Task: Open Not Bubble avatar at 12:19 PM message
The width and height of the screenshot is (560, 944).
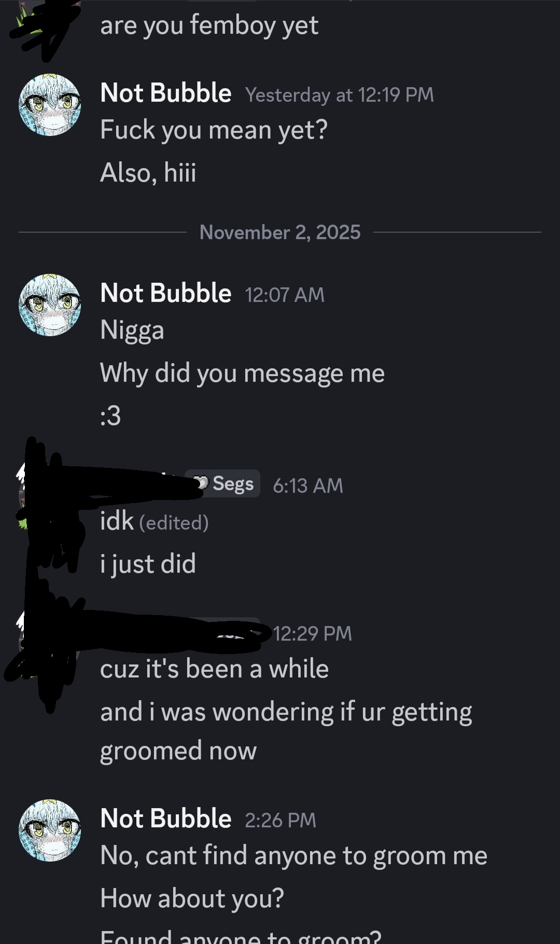Action: pos(50,105)
